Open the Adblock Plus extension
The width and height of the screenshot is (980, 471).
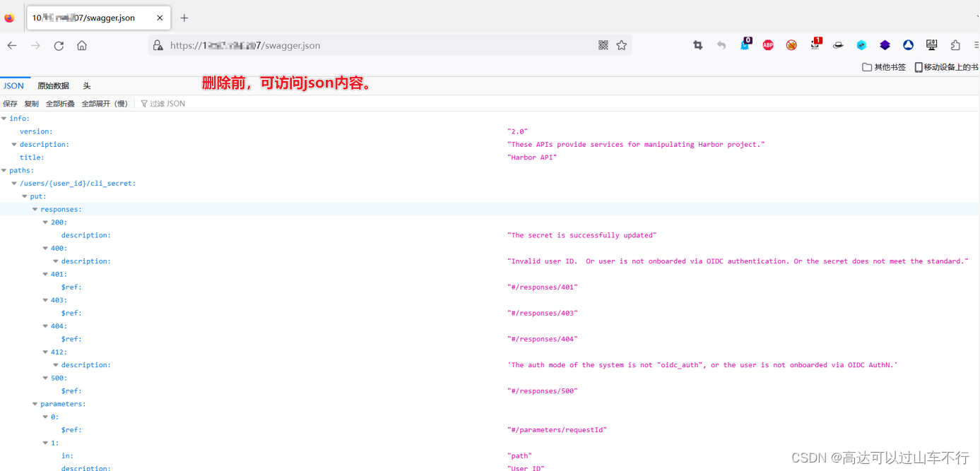(768, 45)
